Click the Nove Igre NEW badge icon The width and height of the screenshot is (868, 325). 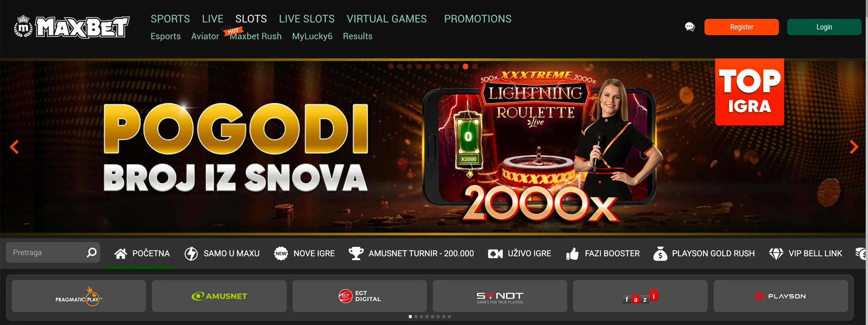(x=281, y=254)
